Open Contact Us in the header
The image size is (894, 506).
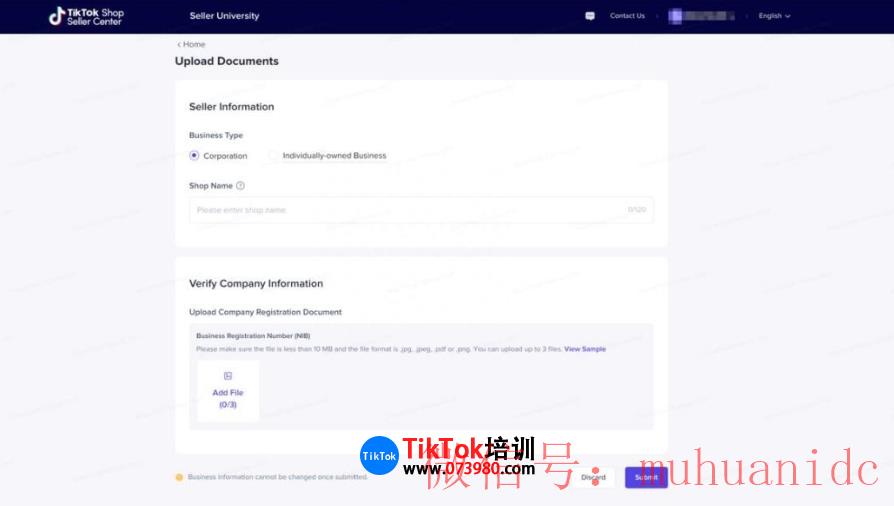click(627, 16)
